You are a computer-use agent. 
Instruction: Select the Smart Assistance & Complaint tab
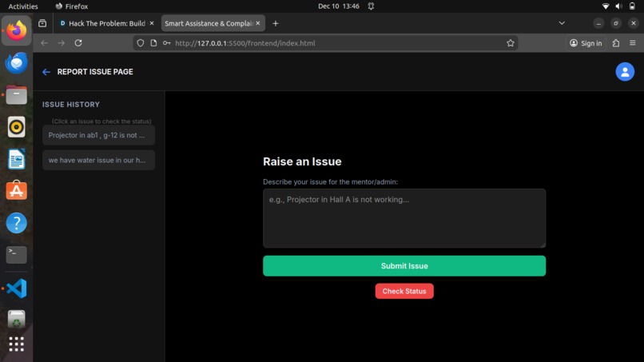[x=209, y=23]
